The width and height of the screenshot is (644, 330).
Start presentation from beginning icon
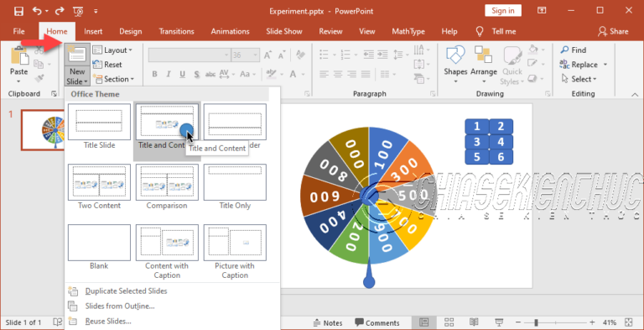click(x=79, y=12)
